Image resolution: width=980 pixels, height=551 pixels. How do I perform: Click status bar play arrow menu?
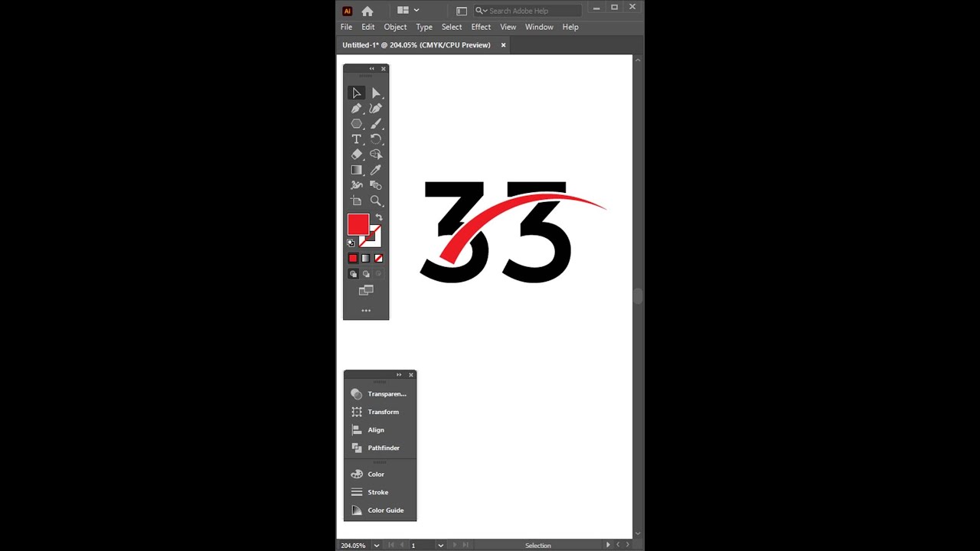(x=609, y=545)
